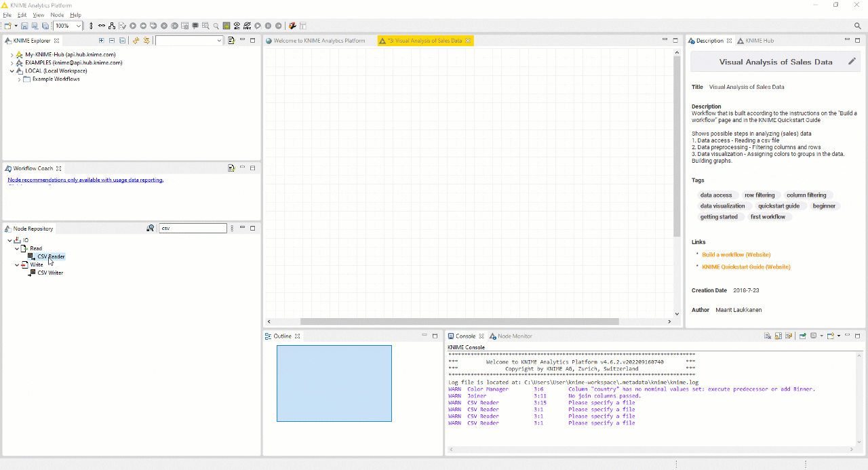Clear the KNIME Console output
Image resolution: width=868 pixels, height=470 pixels.
[767, 336]
